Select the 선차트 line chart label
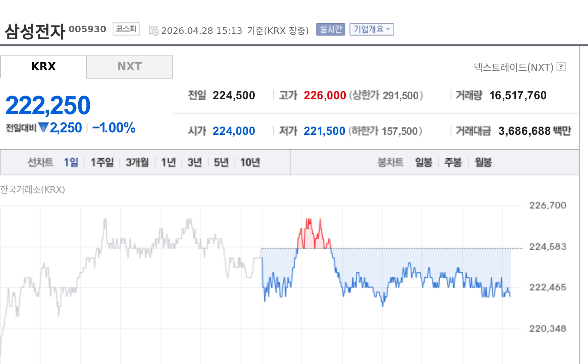 tap(40, 162)
